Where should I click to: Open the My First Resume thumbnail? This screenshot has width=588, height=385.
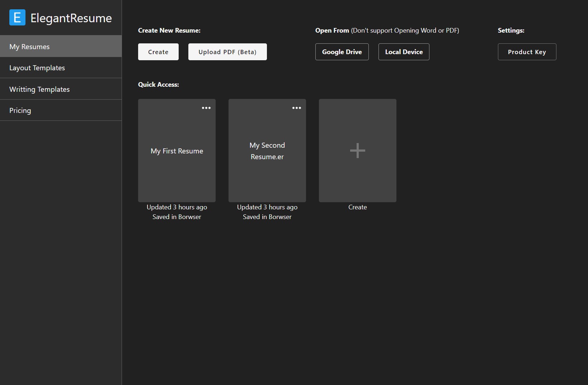pos(177,151)
